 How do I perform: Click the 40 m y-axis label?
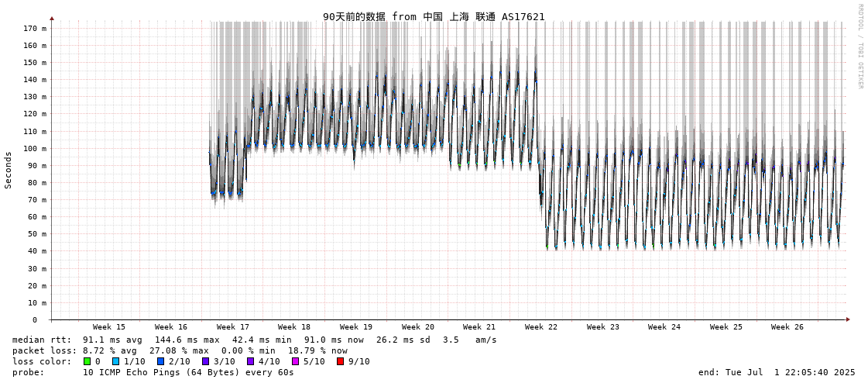pos(36,251)
